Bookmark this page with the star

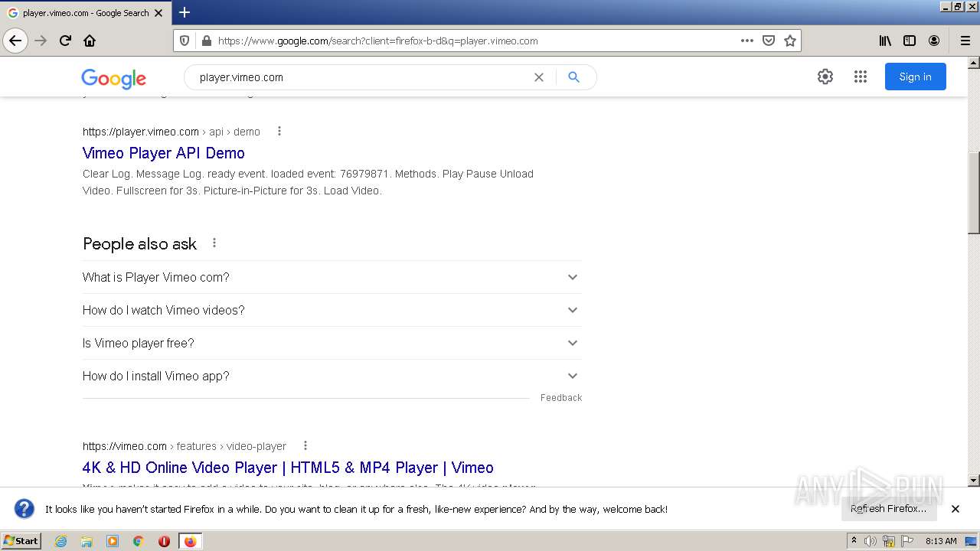(x=790, y=41)
